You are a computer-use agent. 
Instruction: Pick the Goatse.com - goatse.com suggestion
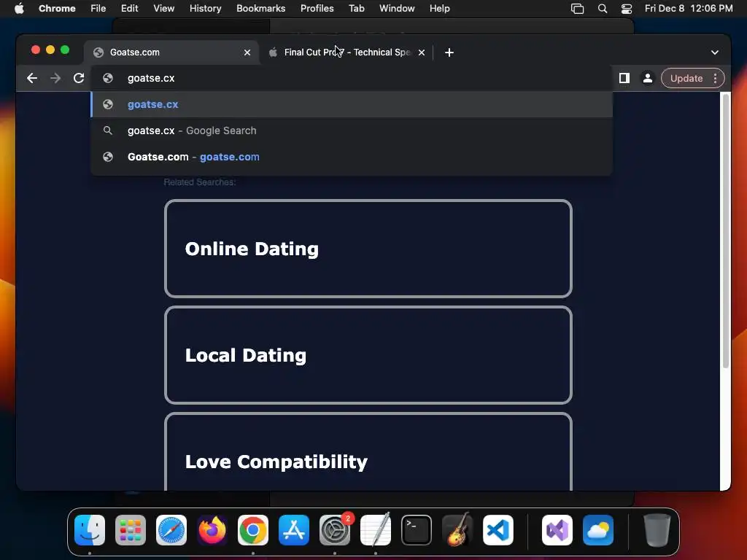point(352,157)
